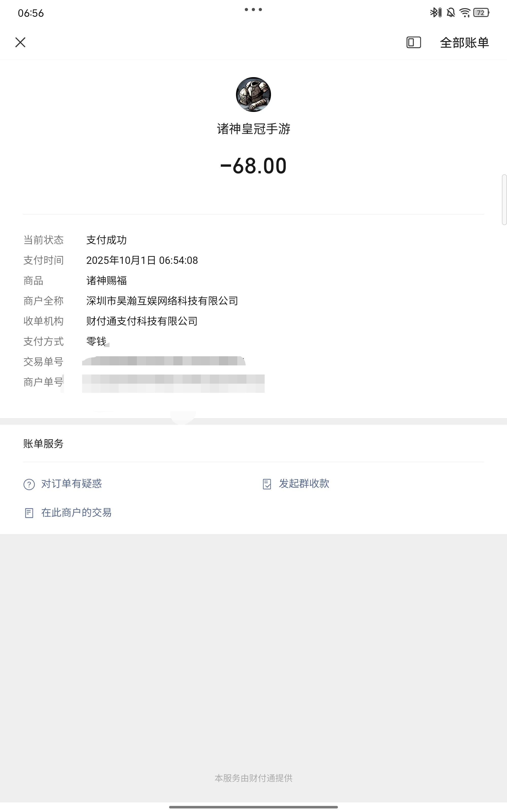The width and height of the screenshot is (507, 812).
Task: Tap the battery level indicator
Action: pyautogui.click(x=481, y=13)
